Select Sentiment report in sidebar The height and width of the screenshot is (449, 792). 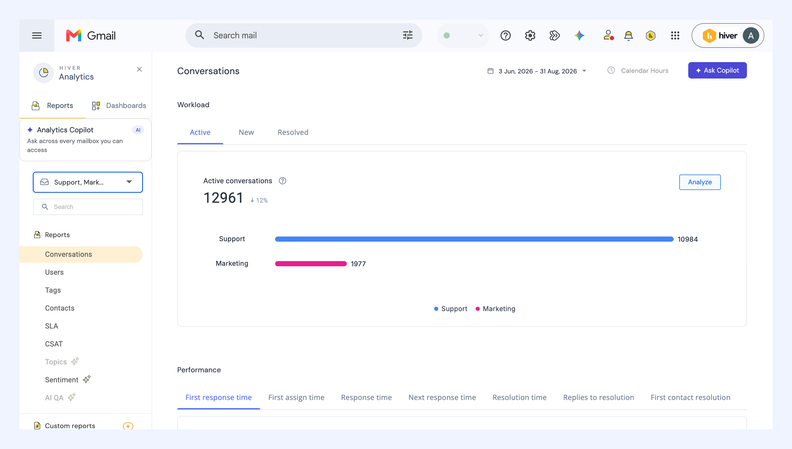pos(62,380)
